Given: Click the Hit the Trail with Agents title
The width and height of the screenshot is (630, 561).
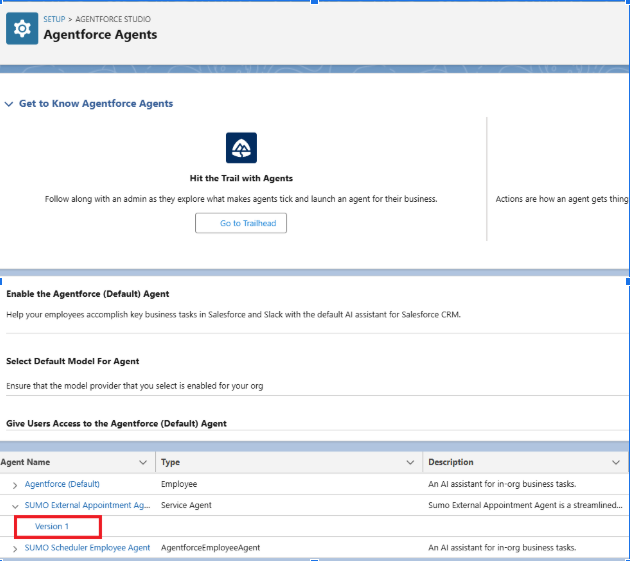Looking at the screenshot, I should tap(241, 179).
